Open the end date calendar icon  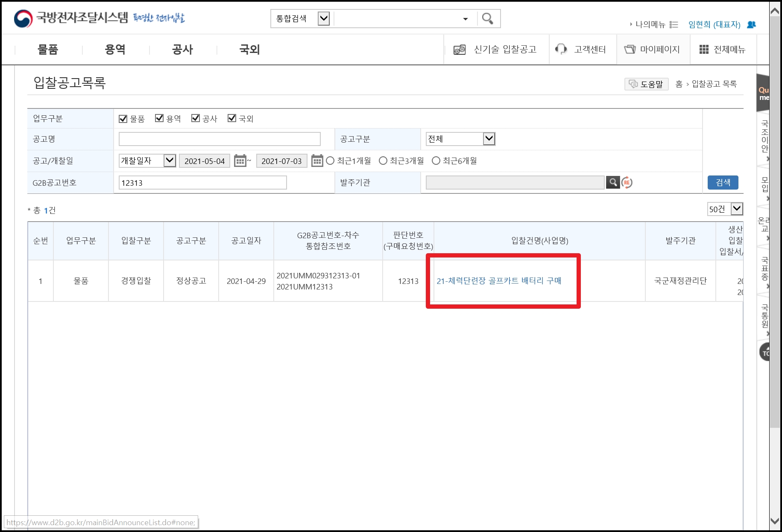317,161
